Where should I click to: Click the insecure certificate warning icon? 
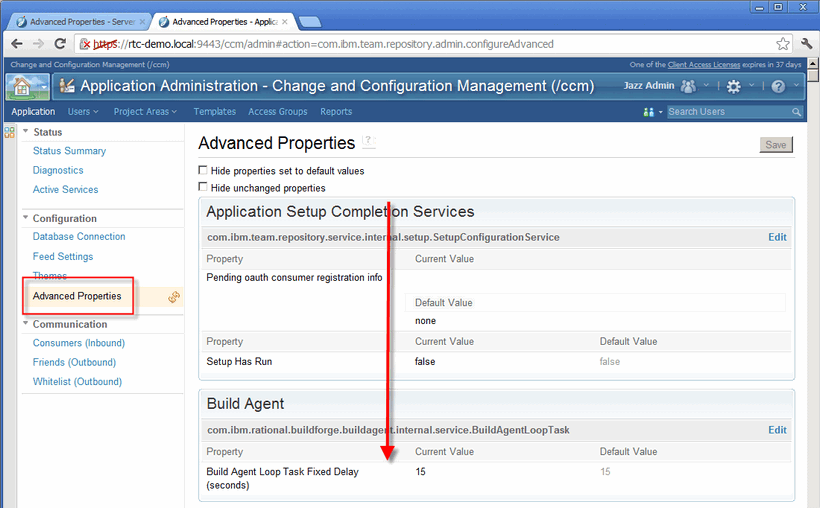coord(85,44)
